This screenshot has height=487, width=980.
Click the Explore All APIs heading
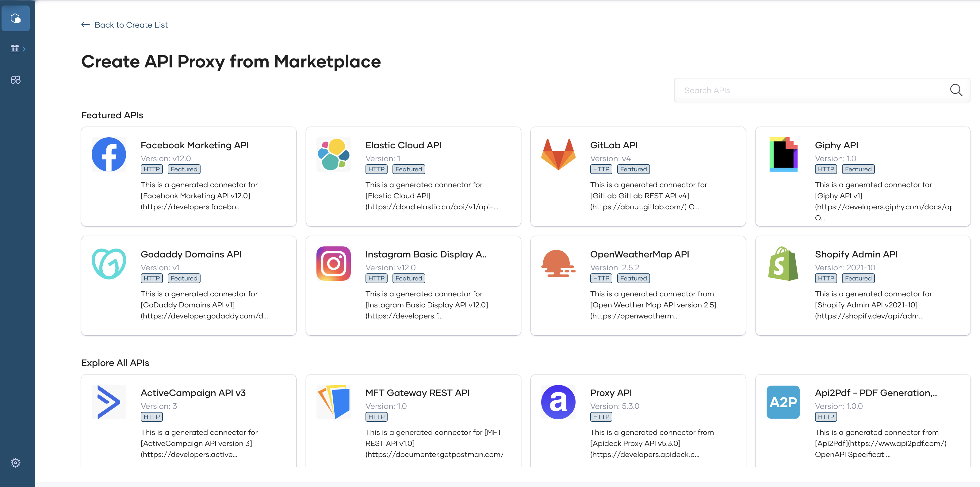click(115, 363)
